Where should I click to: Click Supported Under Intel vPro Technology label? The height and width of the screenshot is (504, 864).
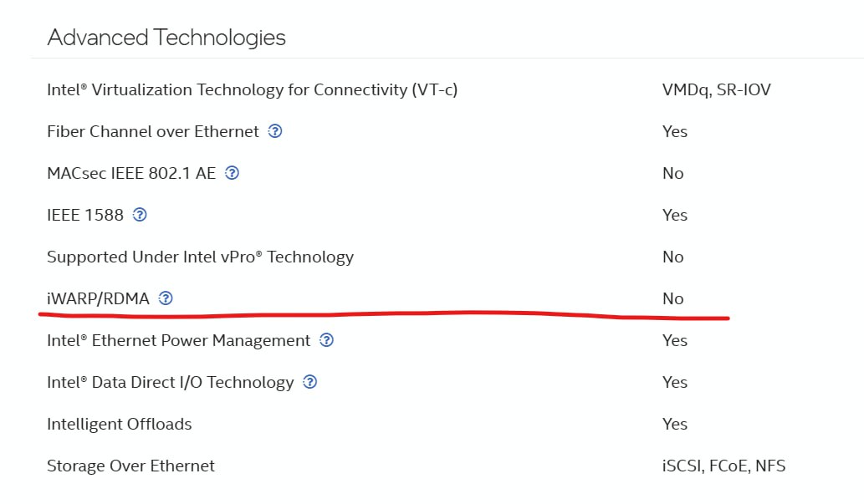click(201, 257)
